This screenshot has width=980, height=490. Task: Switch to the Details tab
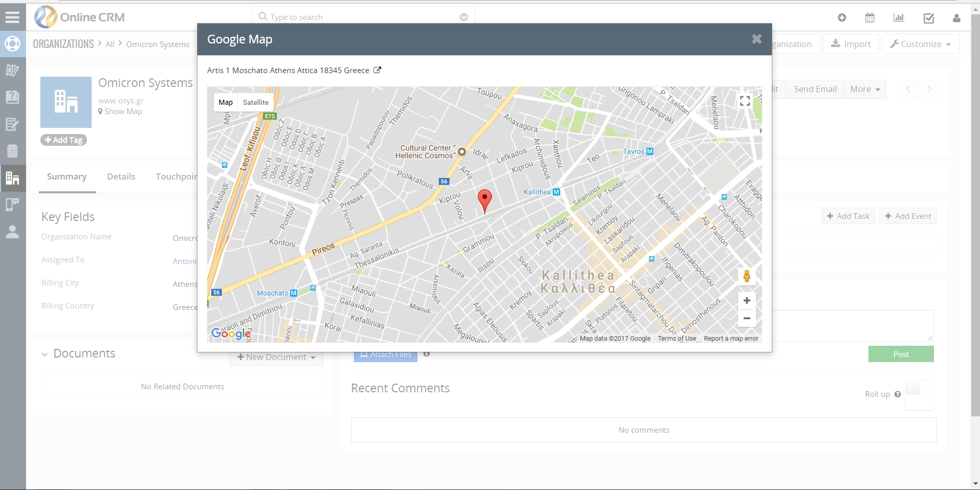coord(121,176)
